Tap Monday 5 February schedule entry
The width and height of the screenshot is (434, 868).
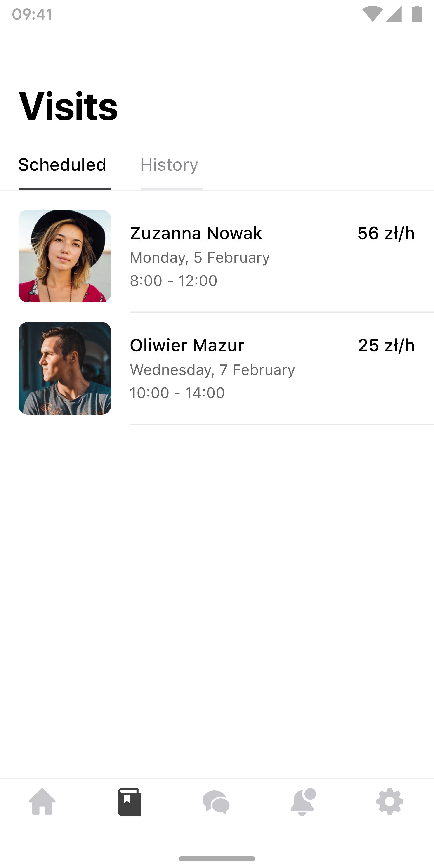pyautogui.click(x=217, y=256)
